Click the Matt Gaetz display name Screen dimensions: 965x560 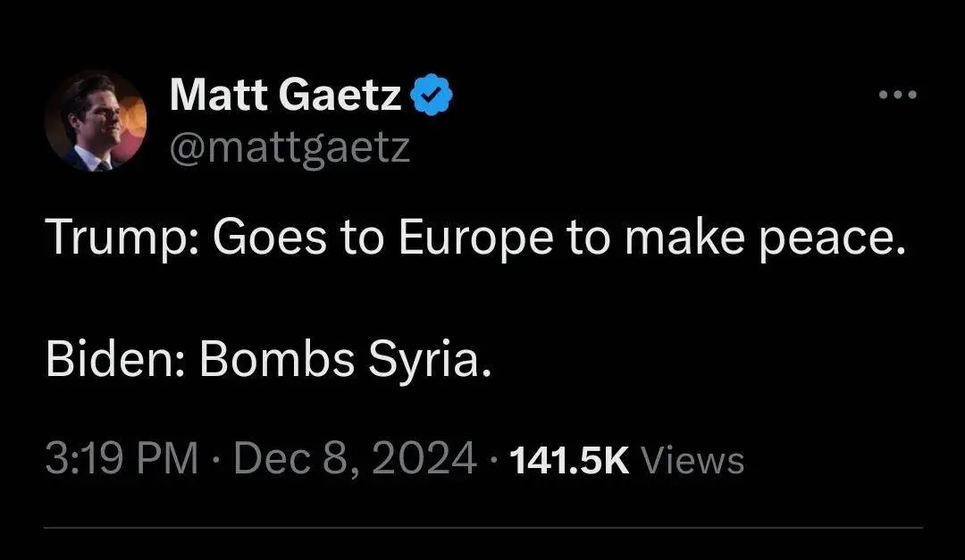click(x=285, y=95)
